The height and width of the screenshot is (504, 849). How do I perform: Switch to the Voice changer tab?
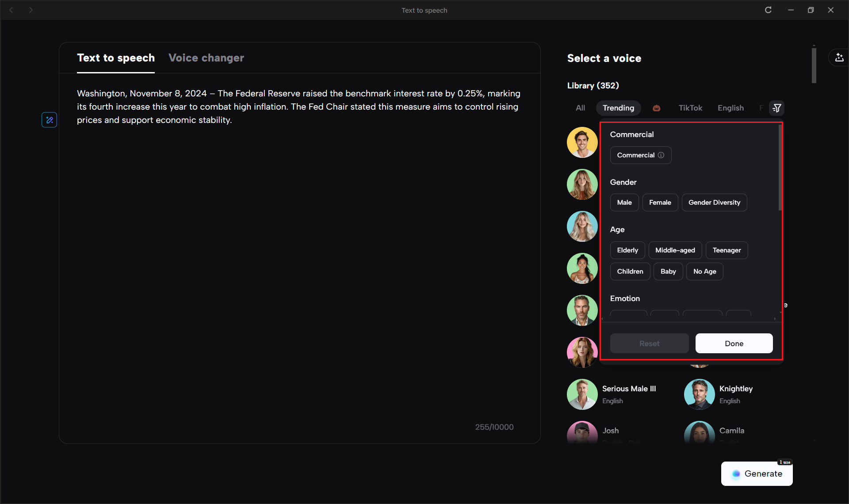point(206,57)
